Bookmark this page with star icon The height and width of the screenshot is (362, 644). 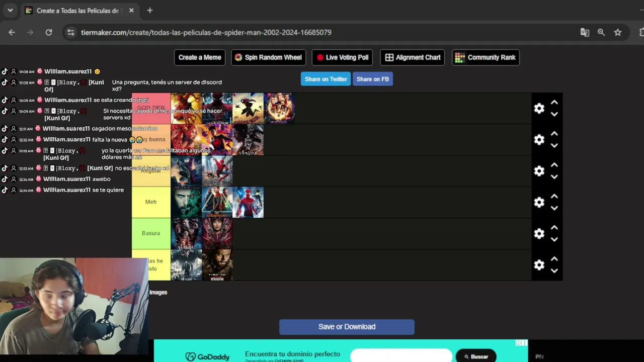[618, 32]
